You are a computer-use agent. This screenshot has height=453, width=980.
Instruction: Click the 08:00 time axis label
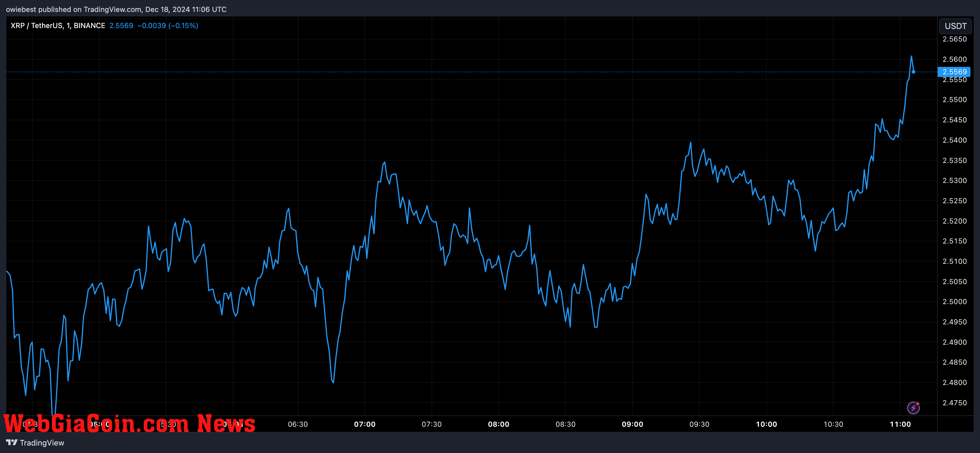click(x=499, y=424)
